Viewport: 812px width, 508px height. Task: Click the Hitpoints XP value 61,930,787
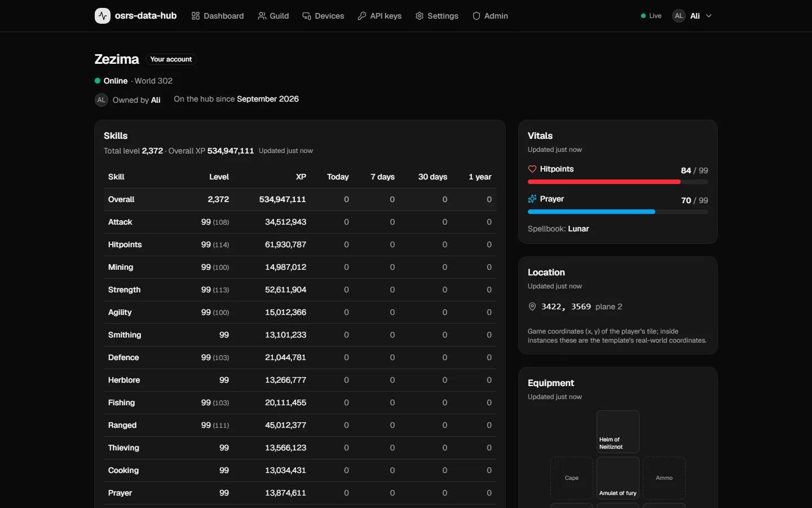(x=286, y=244)
